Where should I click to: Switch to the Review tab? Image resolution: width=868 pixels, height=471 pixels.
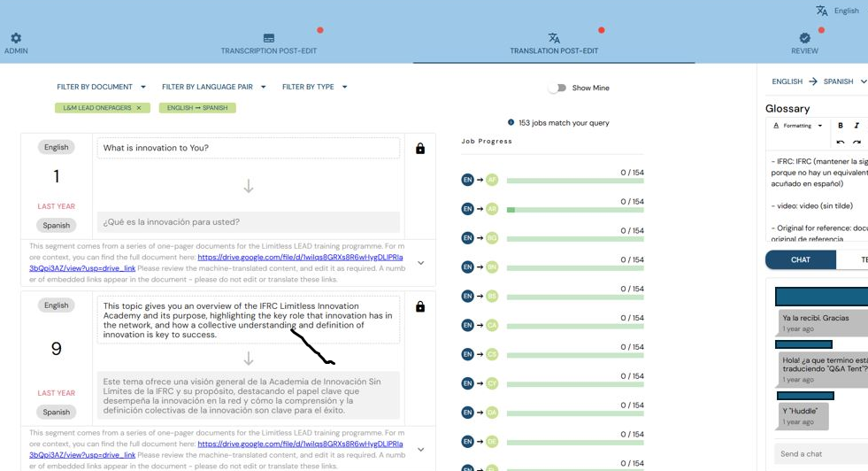point(804,44)
